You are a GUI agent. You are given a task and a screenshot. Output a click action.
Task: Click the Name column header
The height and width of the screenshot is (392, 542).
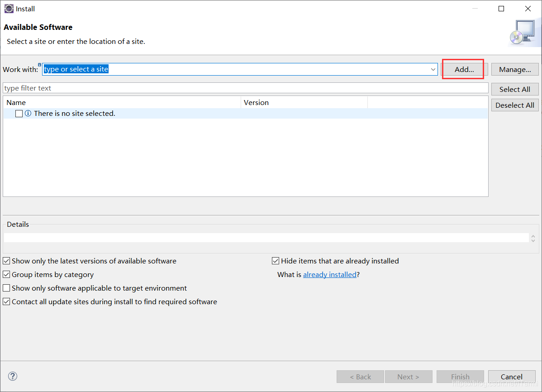pos(122,102)
